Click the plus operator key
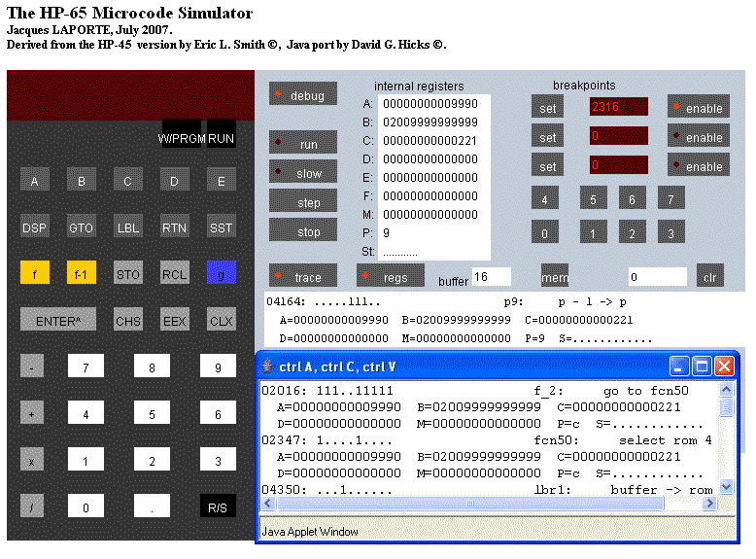Image resolution: width=756 pixels, height=559 pixels. coord(32,413)
